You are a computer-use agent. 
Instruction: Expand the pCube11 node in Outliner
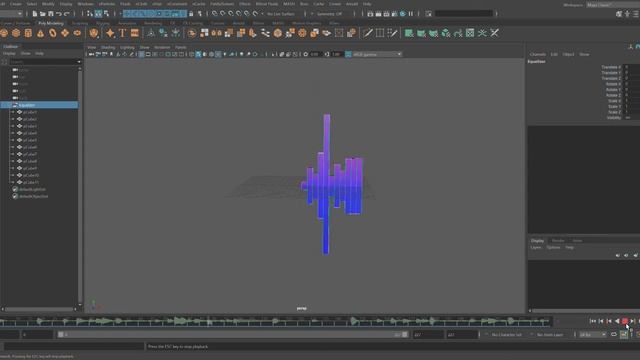[x=13, y=182]
